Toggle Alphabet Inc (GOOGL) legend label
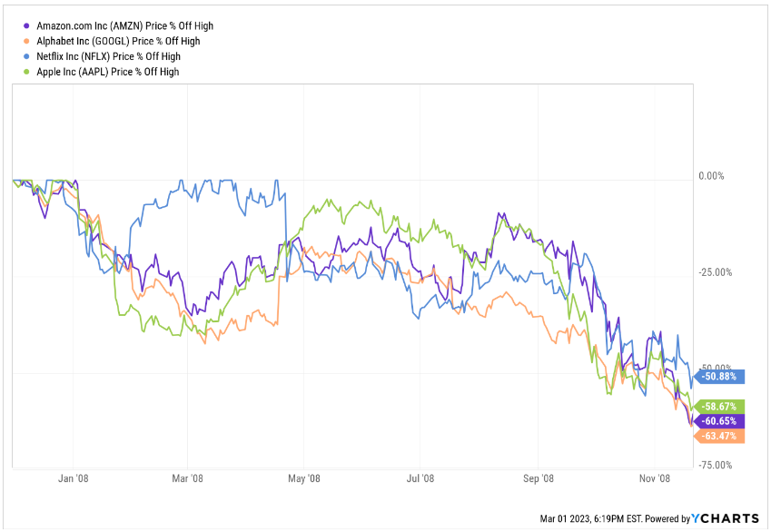The width and height of the screenshot is (771, 532). point(118,41)
